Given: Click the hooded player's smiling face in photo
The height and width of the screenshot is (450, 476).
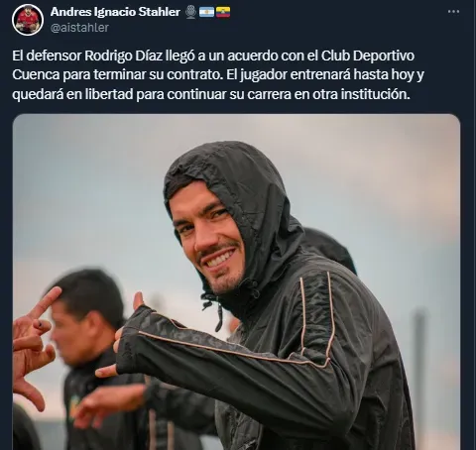Looking at the screenshot, I should (208, 238).
